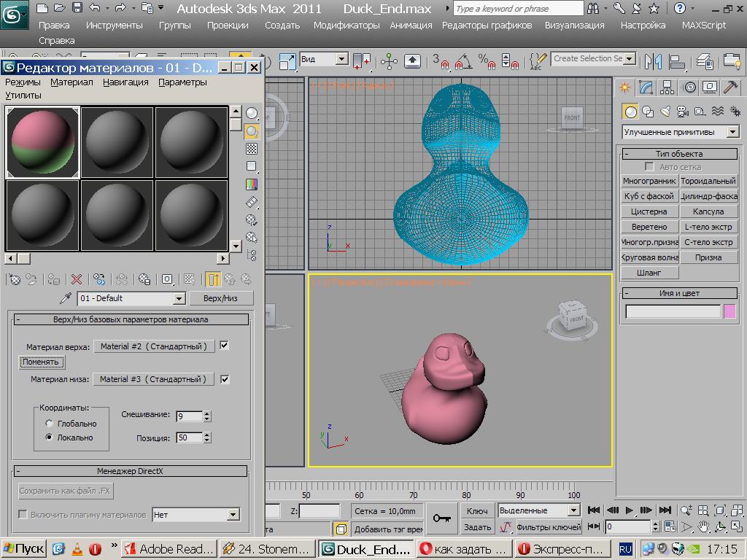Uncheck the Материал верха checkbox
The height and width of the screenshot is (560, 747).
point(225,346)
